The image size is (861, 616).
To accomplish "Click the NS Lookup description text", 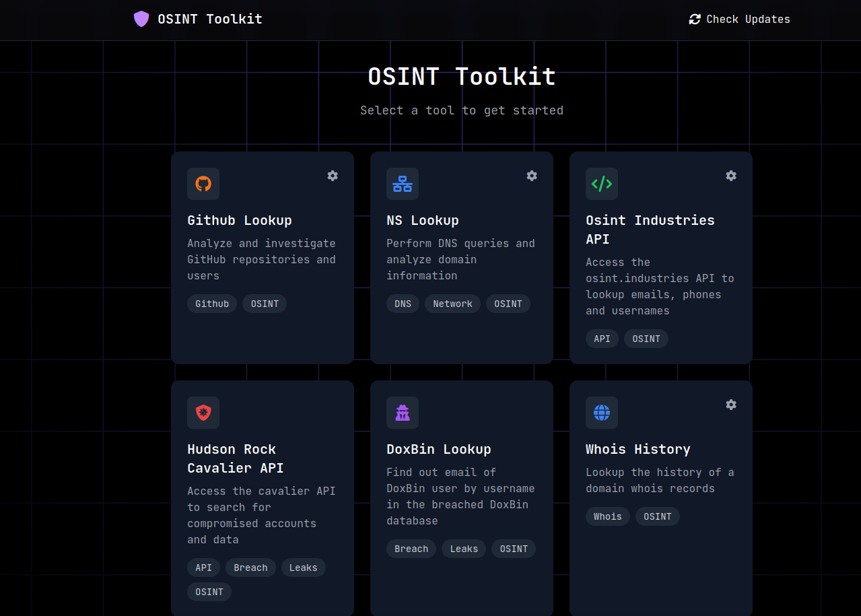I will (x=460, y=259).
